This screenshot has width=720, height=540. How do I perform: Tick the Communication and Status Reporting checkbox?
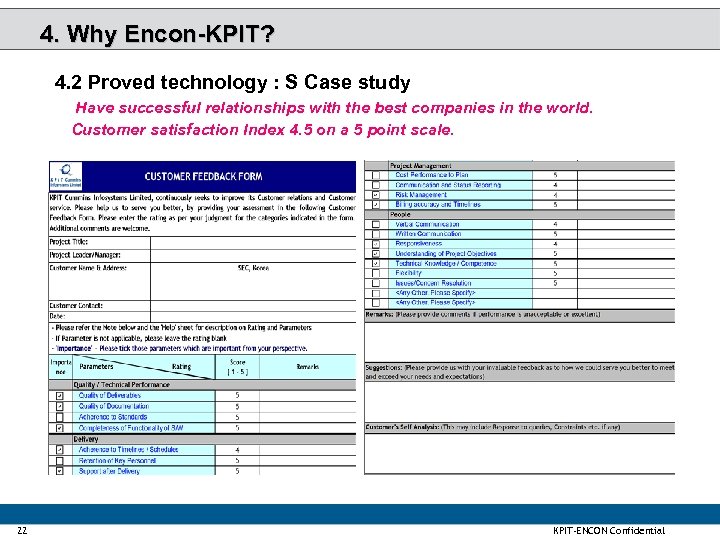point(376,185)
